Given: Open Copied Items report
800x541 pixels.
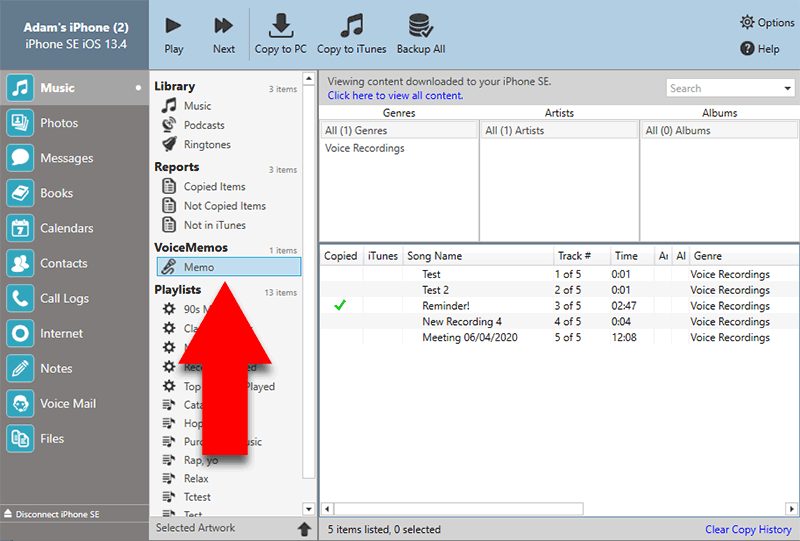Looking at the screenshot, I should [214, 187].
